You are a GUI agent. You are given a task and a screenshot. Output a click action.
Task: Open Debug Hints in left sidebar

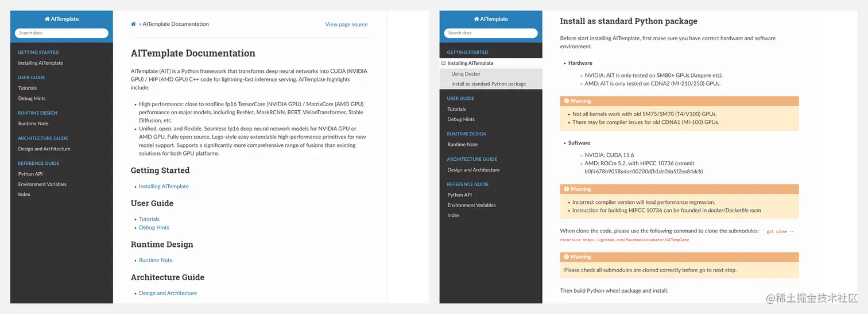click(32, 99)
